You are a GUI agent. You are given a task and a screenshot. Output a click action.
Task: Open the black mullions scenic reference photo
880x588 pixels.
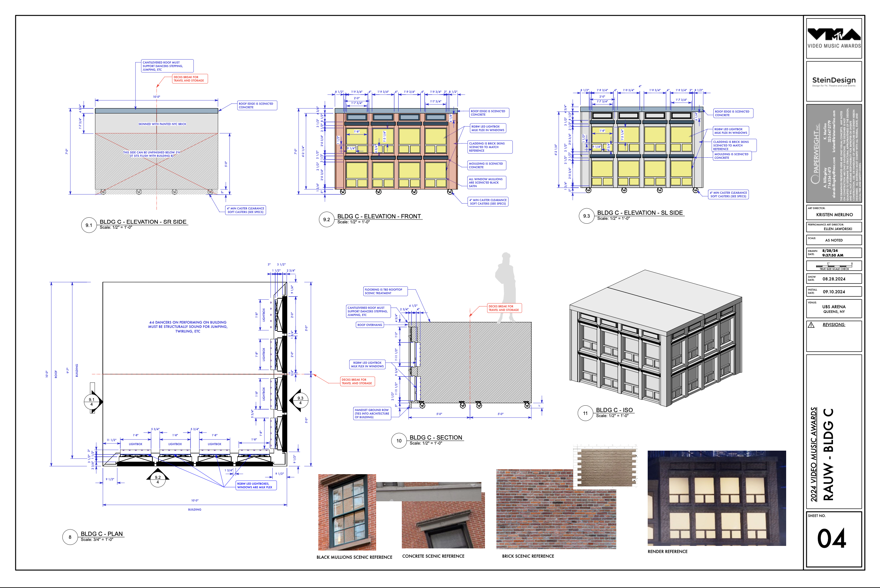(347, 512)
